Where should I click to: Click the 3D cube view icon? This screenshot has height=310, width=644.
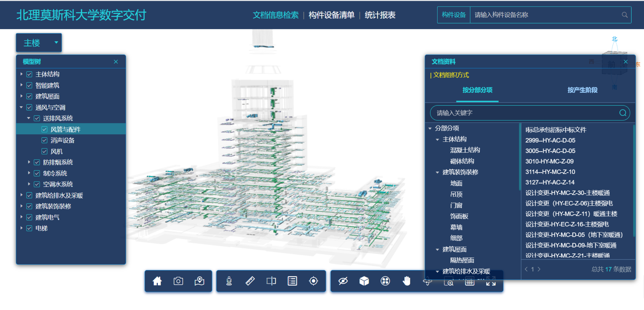click(364, 281)
